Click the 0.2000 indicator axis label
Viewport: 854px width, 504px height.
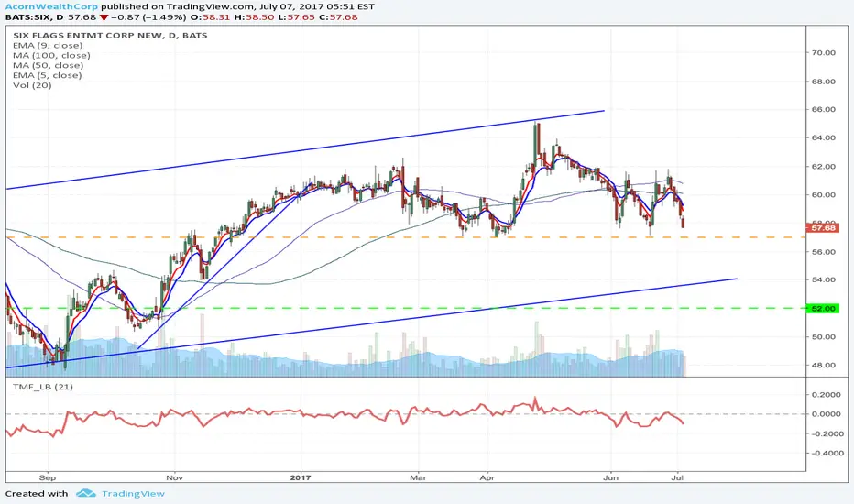pyautogui.click(x=826, y=394)
